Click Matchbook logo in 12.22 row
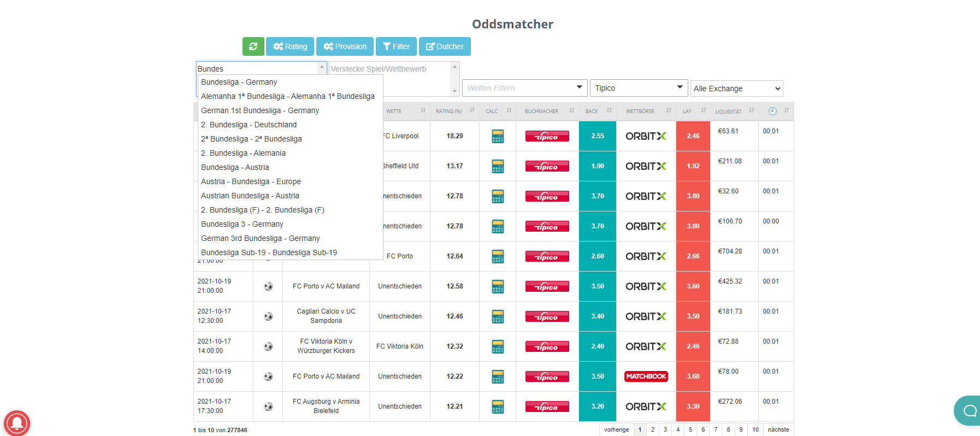Screen dimensions: 980x436 coord(646,376)
